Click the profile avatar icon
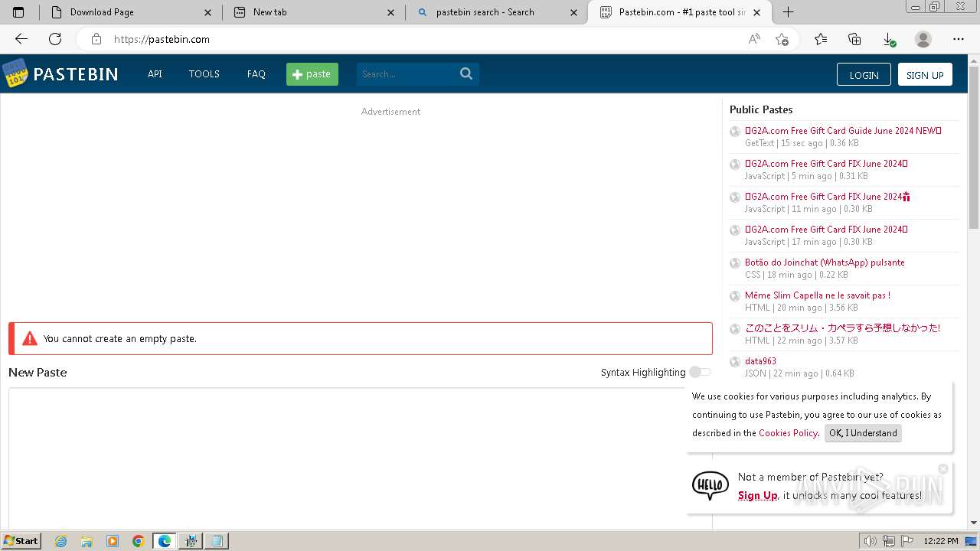Image resolution: width=980 pixels, height=551 pixels. coord(923,39)
